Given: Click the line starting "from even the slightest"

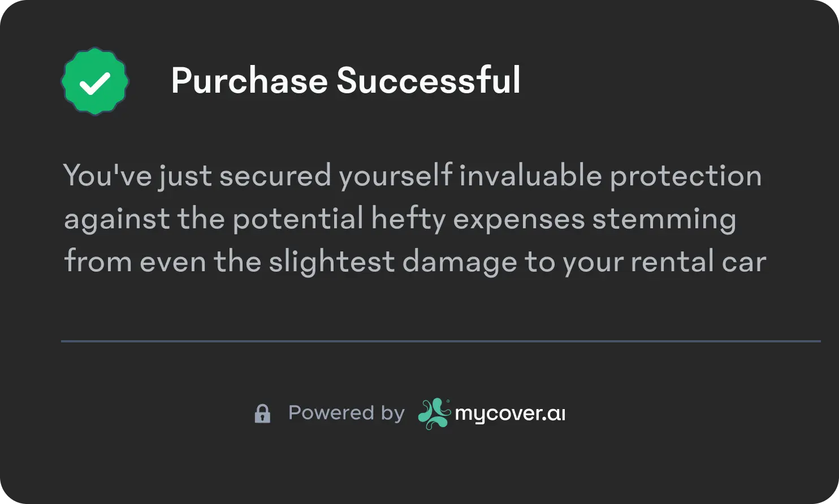Looking at the screenshot, I should [415, 262].
